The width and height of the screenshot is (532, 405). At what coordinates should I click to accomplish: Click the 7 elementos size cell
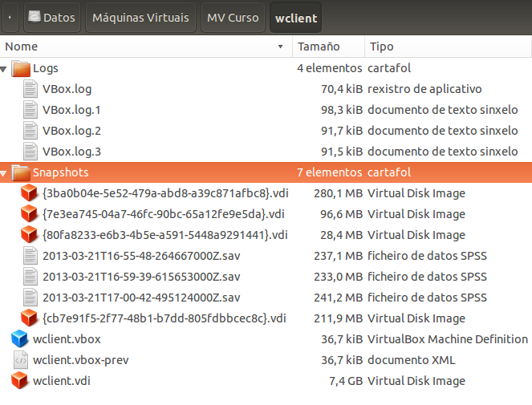(330, 172)
